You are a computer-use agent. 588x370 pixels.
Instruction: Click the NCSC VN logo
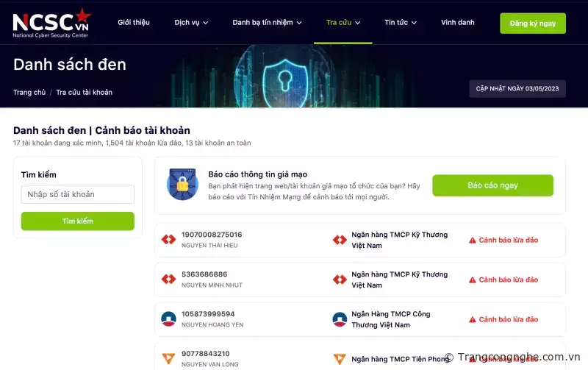(51, 24)
